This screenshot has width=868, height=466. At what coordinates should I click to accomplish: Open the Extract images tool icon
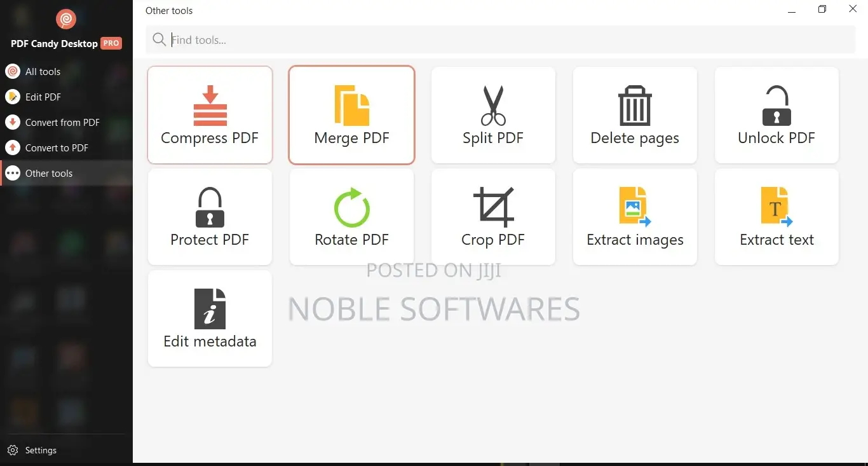(x=635, y=207)
